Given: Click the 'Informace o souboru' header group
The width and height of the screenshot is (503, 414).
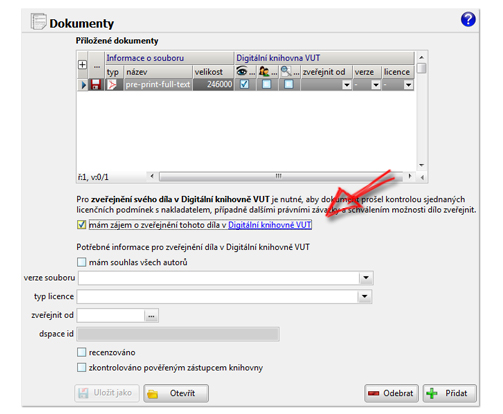Looking at the screenshot, I should pyautogui.click(x=169, y=58).
